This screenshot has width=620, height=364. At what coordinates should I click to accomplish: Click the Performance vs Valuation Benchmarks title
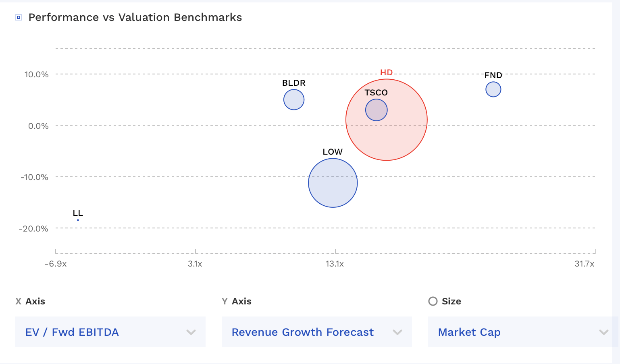[x=135, y=17]
